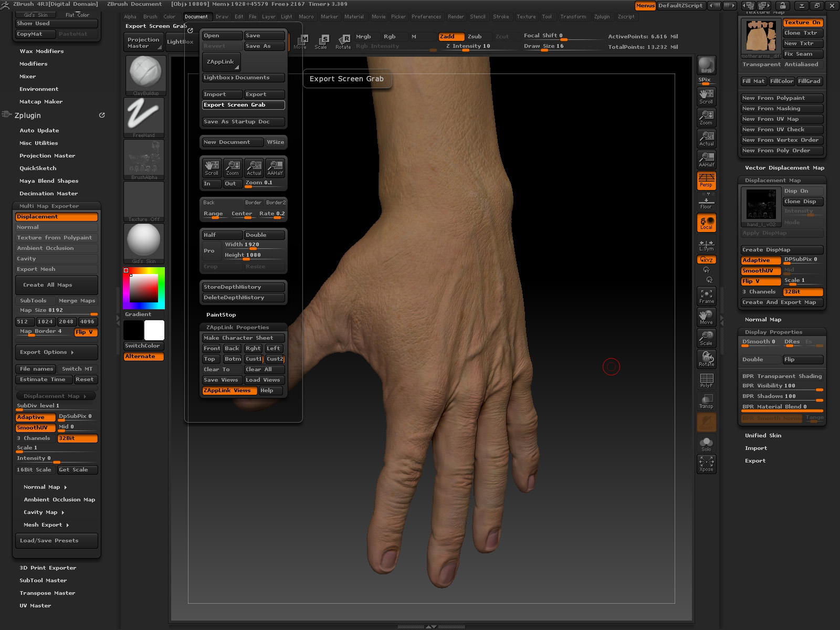The height and width of the screenshot is (630, 840).
Task: Toggle Texture On in Texture Map panel
Action: coord(803,23)
